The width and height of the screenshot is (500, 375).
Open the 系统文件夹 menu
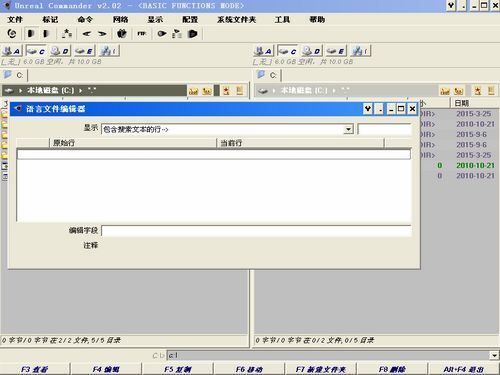click(236, 20)
